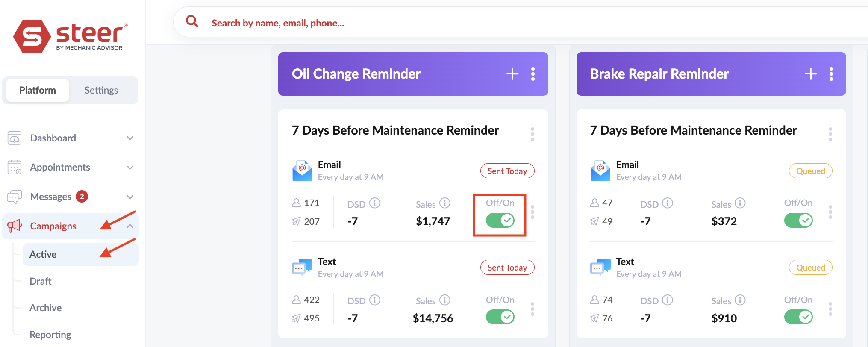The height and width of the screenshot is (347, 868).
Task: Toggle the Oil Change text campaign switch
Action: click(500, 317)
